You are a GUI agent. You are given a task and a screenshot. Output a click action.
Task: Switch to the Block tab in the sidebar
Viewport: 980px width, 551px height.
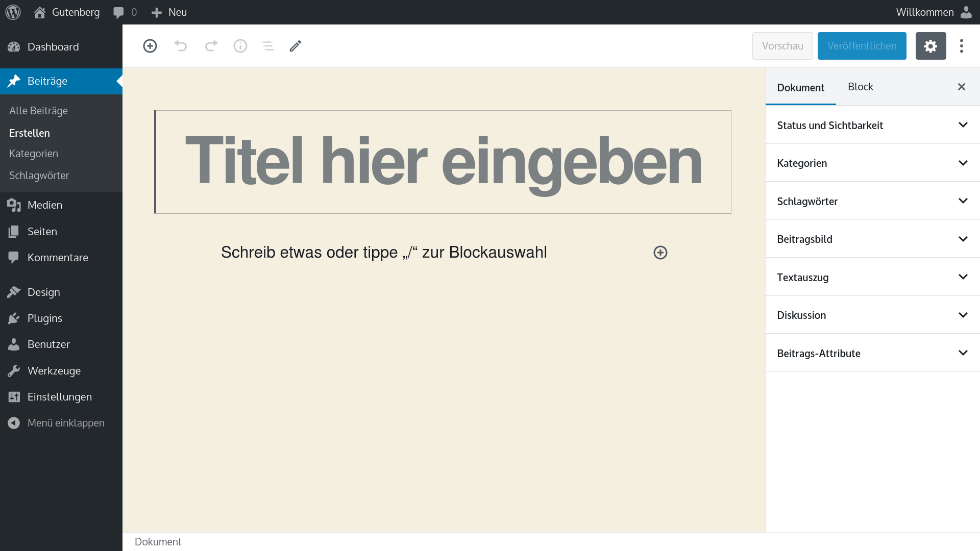point(860,86)
